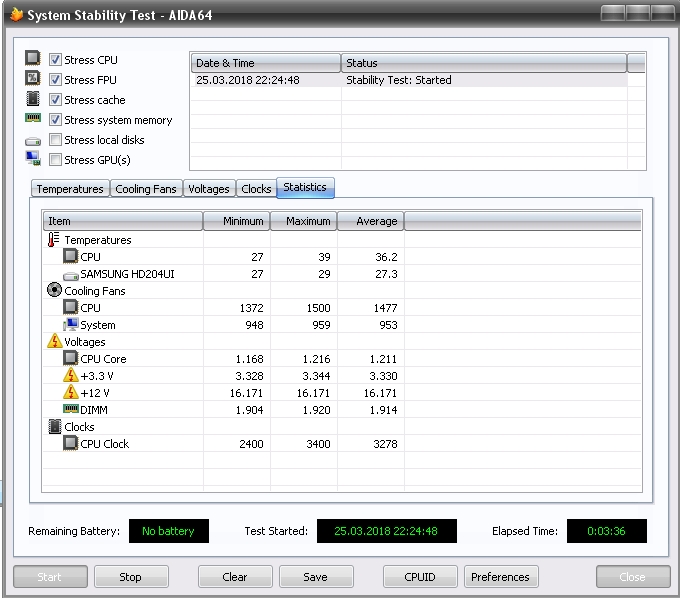The width and height of the screenshot is (680, 598).
Task: Stop the stability test
Action: tap(131, 576)
